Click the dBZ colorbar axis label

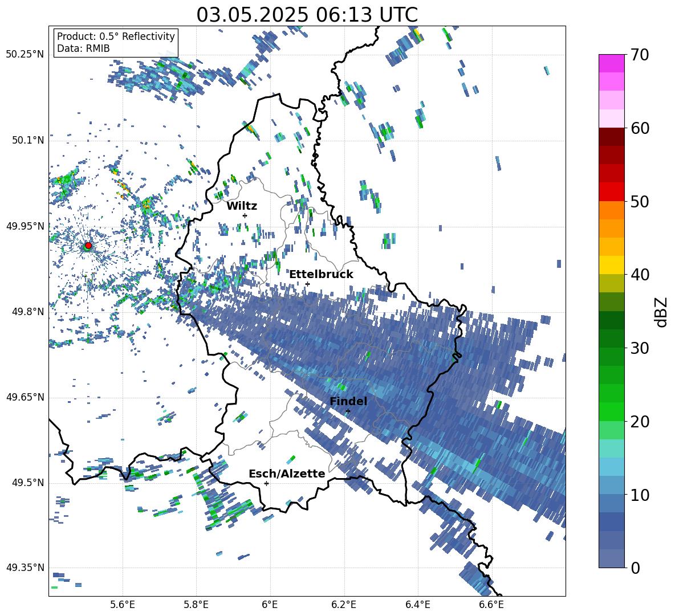661,312
